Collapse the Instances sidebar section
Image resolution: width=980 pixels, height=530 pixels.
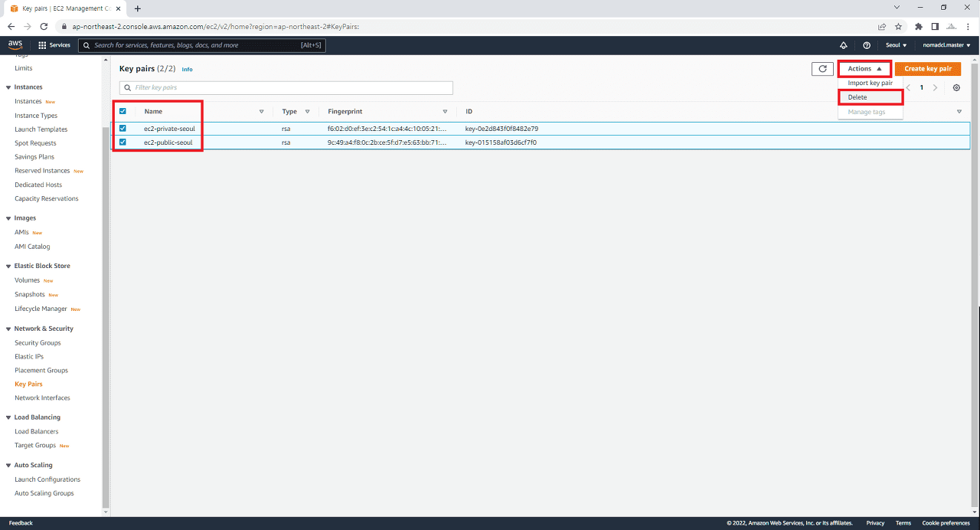tap(8, 87)
